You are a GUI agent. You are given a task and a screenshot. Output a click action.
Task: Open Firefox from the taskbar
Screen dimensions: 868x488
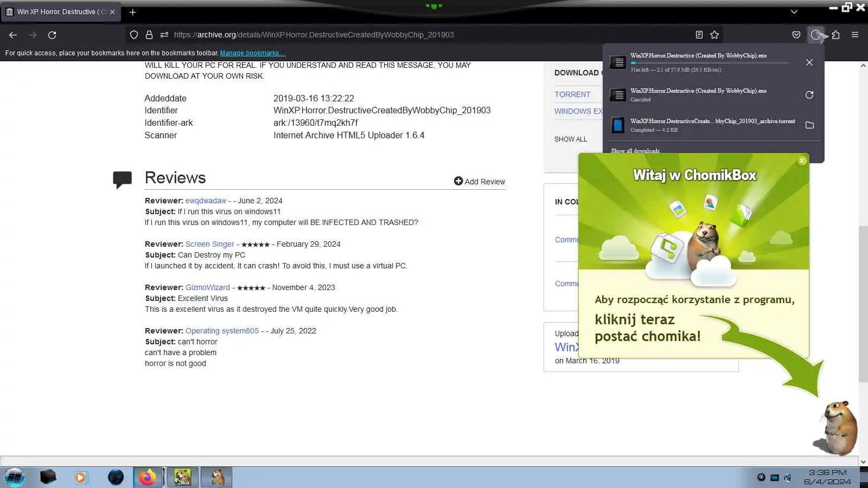tap(148, 477)
